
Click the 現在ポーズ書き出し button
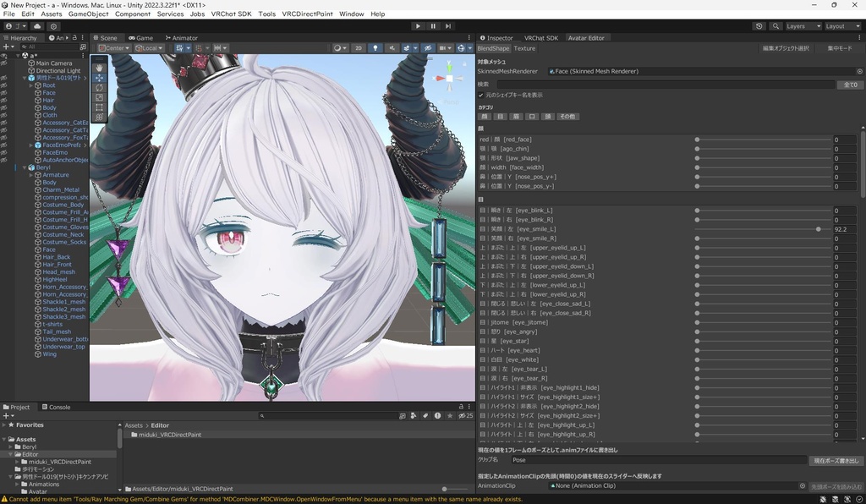tap(836, 460)
